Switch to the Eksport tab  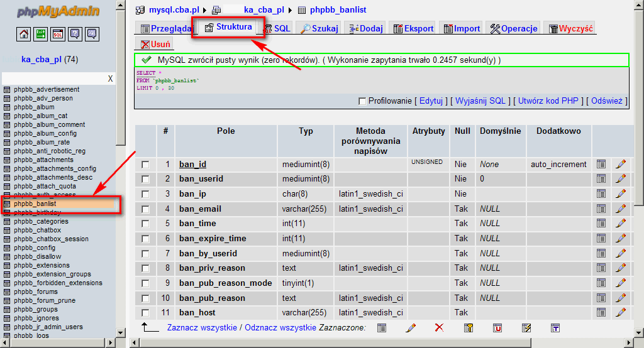(x=414, y=28)
